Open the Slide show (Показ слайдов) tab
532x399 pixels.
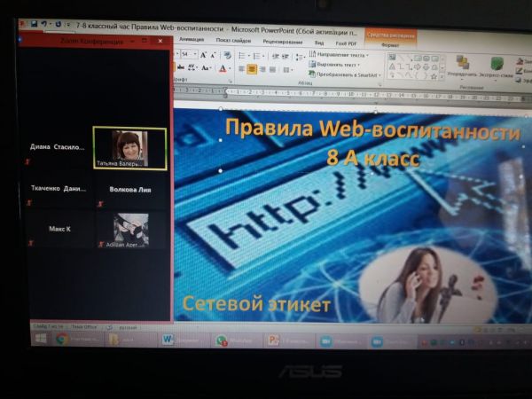pyautogui.click(x=234, y=41)
